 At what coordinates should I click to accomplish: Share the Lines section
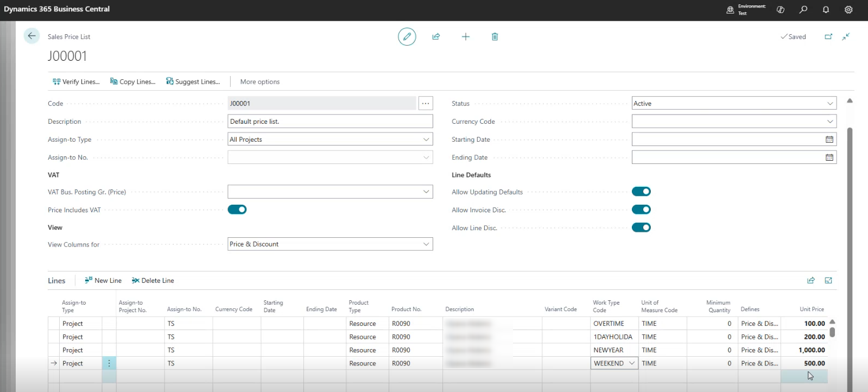tap(811, 280)
